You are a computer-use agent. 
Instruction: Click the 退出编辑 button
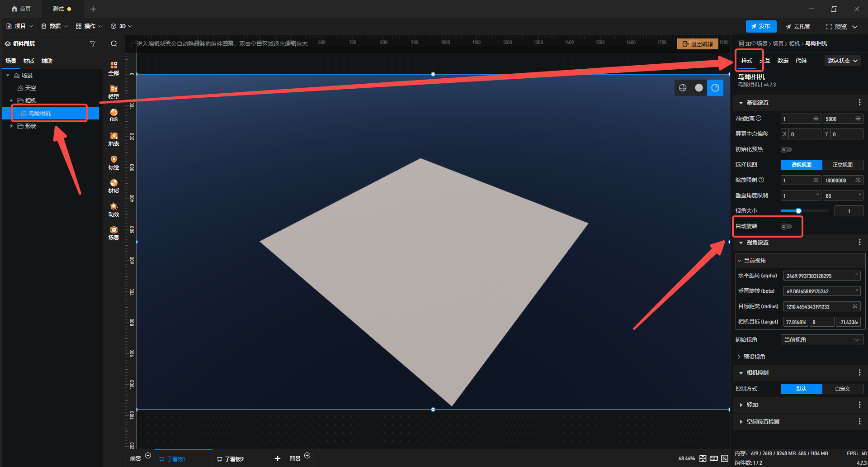[x=697, y=44]
